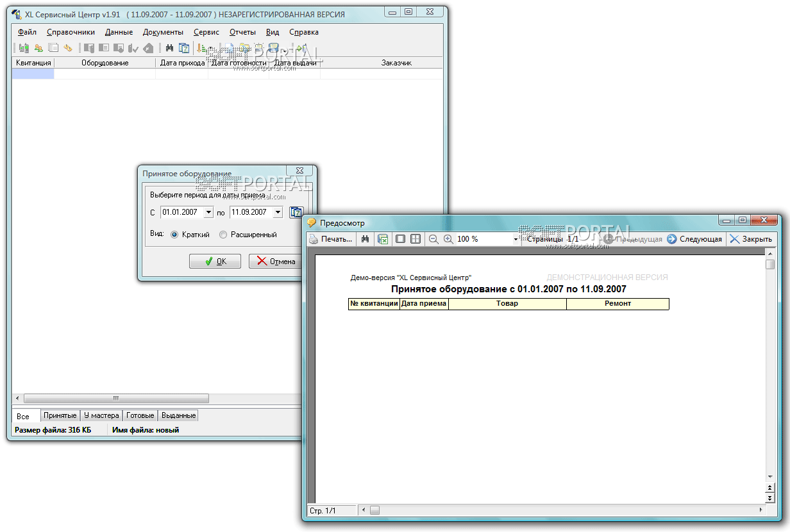This screenshot has width=790, height=532.
Task: Click the grayed house-with-wrench toolbar icon
Action: [148, 47]
